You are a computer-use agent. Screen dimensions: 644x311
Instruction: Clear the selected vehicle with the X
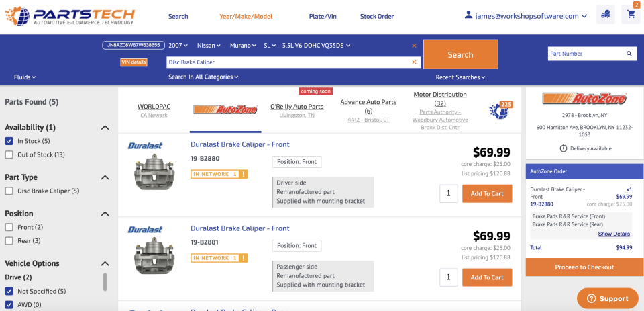(414, 46)
